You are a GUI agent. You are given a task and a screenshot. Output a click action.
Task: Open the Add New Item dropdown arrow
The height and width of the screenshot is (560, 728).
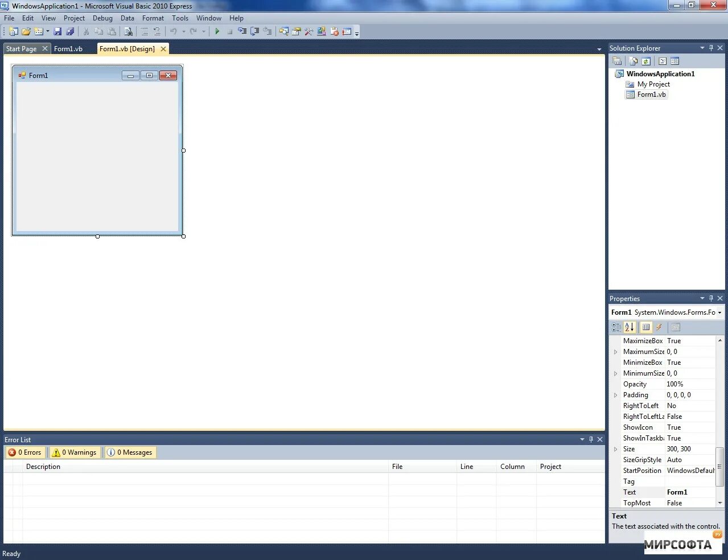(47, 31)
